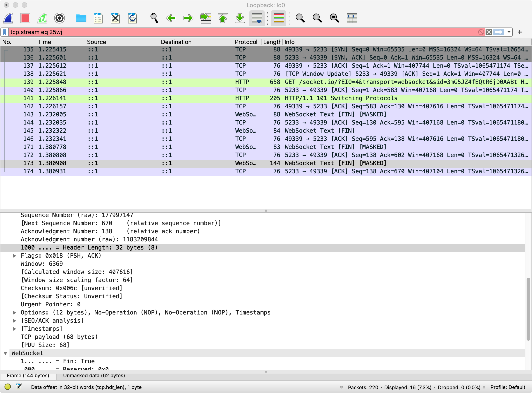Image resolution: width=532 pixels, height=393 pixels.
Task: Click the expert information yellow circle indicator
Action: (x=8, y=387)
